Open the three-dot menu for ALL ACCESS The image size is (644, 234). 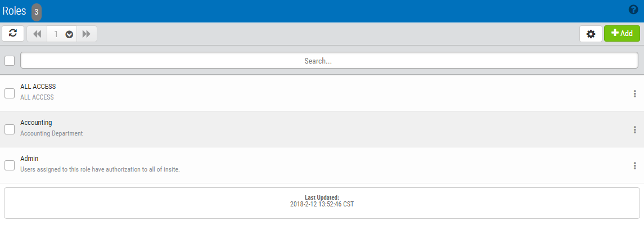pos(634,93)
